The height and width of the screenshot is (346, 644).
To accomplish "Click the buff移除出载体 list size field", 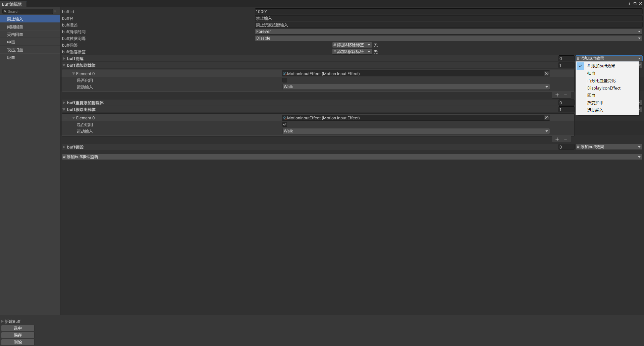I will [566, 110].
